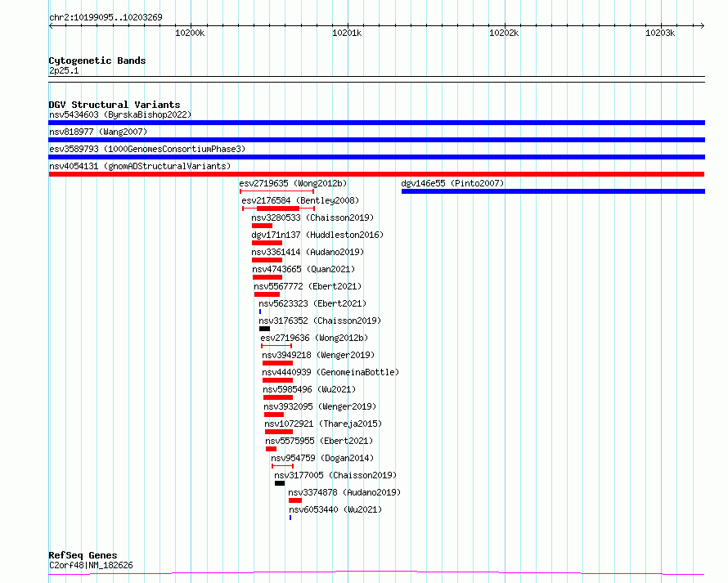Image resolution: width=728 pixels, height=583 pixels.
Task: Select nsv3361414 (Audano2019) label
Action: tap(308, 252)
